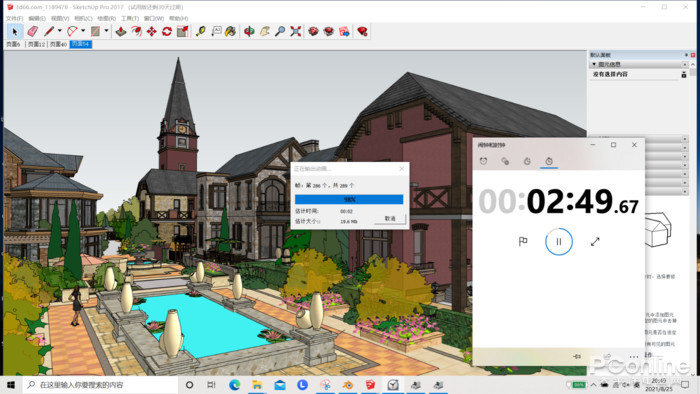Switch to World Clock tab in clock app

click(x=505, y=161)
